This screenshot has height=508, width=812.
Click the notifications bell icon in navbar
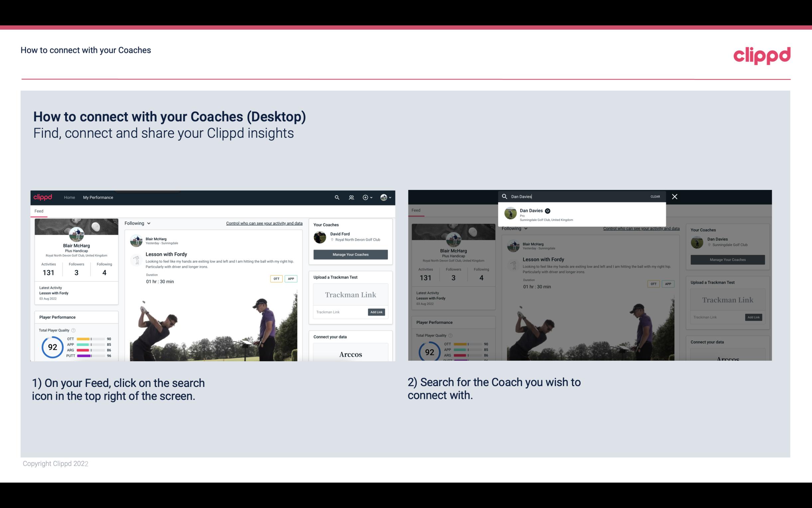pos(351,197)
